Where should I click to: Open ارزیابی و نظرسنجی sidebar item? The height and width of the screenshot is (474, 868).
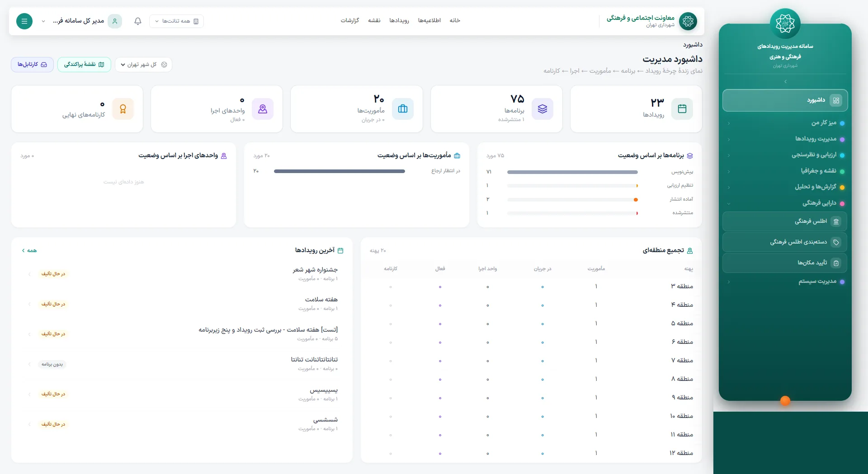pyautogui.click(x=785, y=155)
